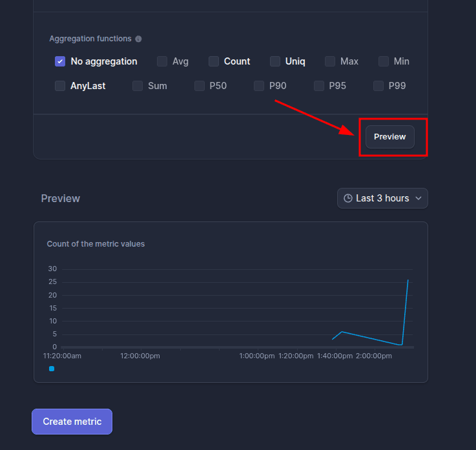Click the Create metric button

point(72,422)
